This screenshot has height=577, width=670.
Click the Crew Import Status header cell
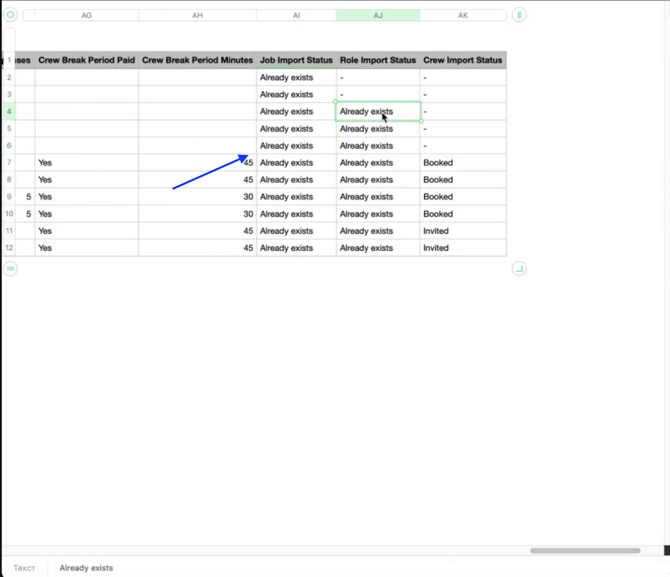tap(462, 60)
